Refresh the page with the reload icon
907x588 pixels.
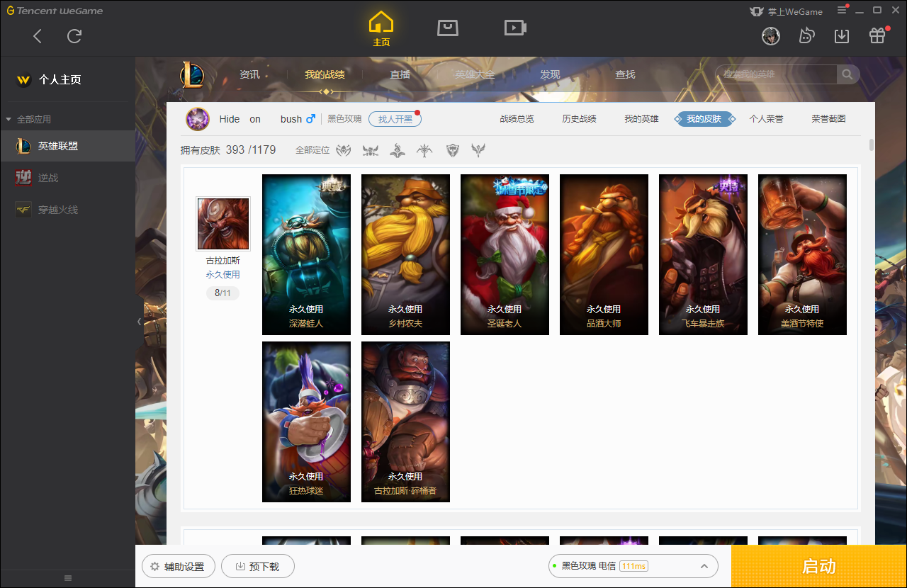click(74, 36)
